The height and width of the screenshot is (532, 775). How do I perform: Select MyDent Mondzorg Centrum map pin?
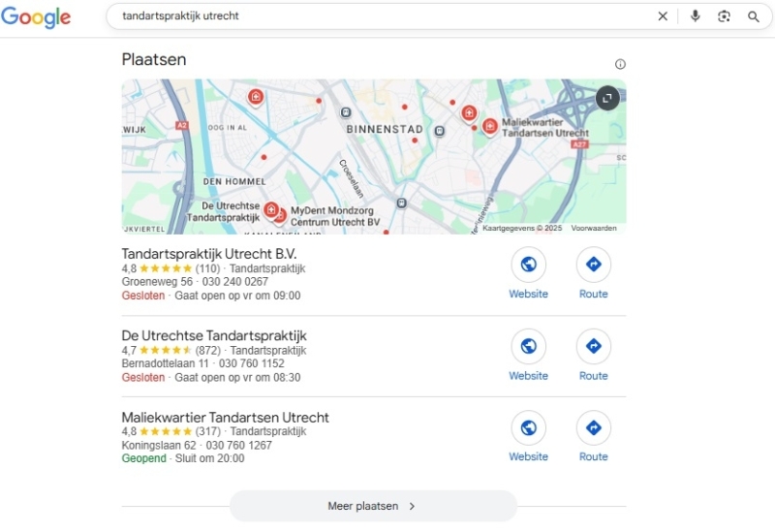282,215
